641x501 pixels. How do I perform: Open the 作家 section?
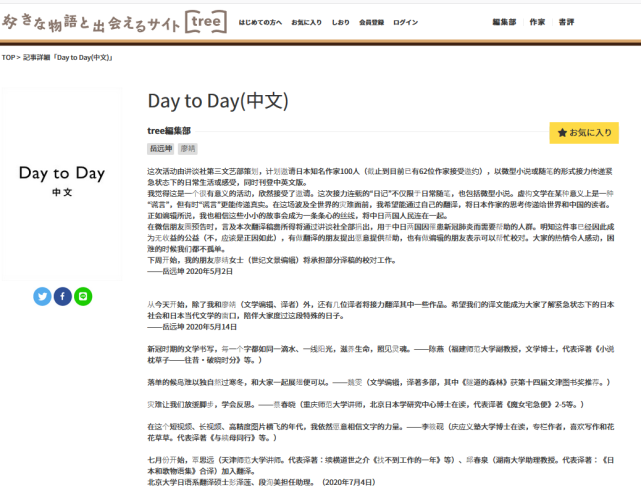click(x=537, y=22)
